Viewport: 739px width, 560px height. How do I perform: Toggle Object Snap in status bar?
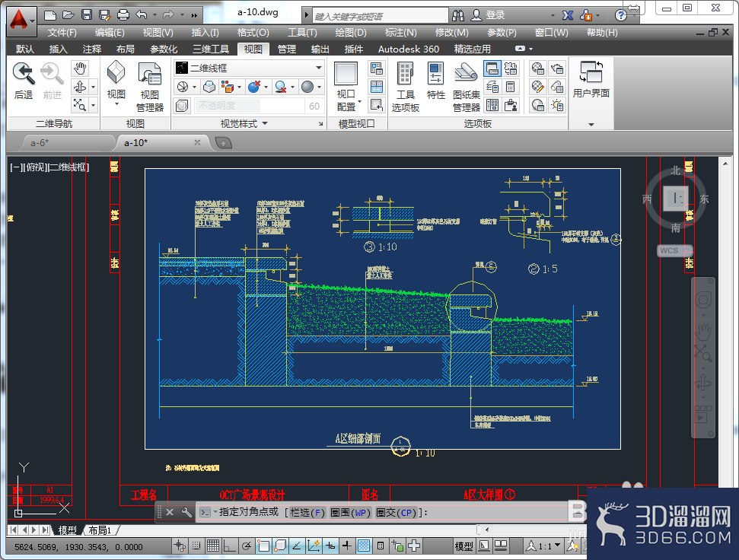click(263, 546)
